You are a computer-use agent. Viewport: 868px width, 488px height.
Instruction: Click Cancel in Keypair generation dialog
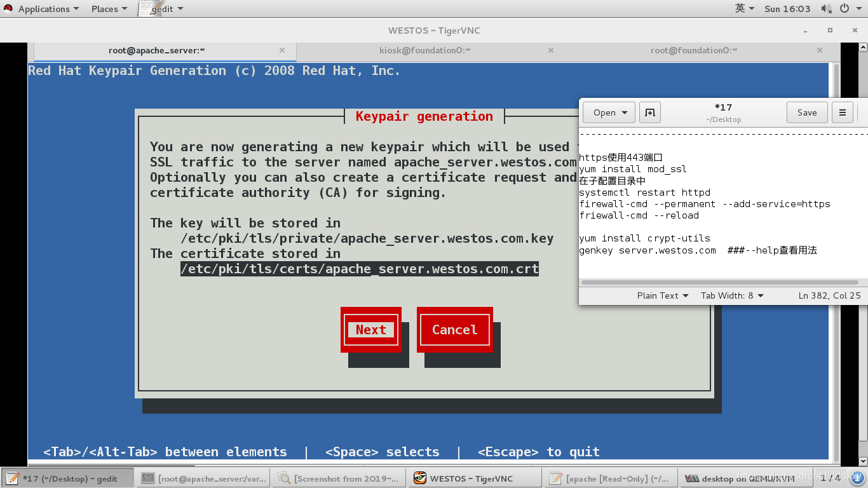[454, 330]
